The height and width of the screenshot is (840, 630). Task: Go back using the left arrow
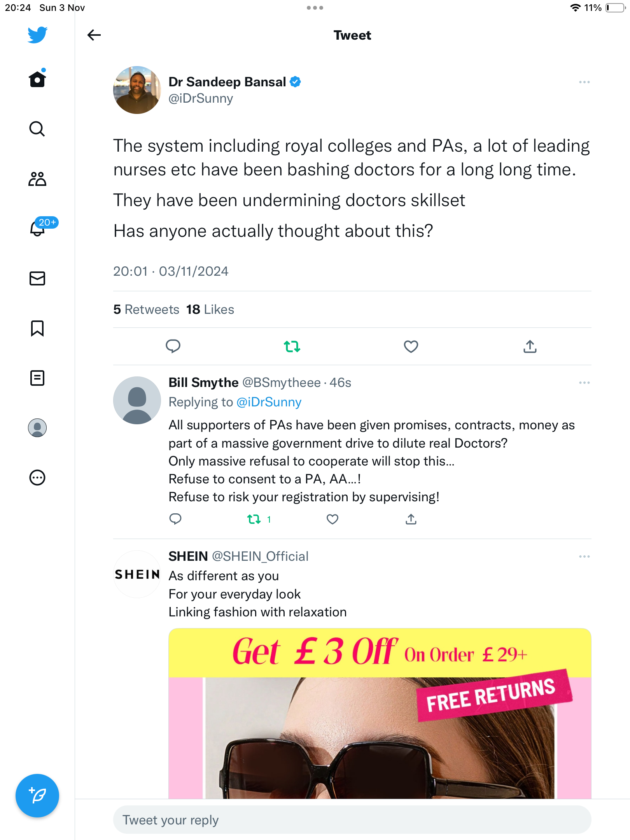[x=94, y=35]
